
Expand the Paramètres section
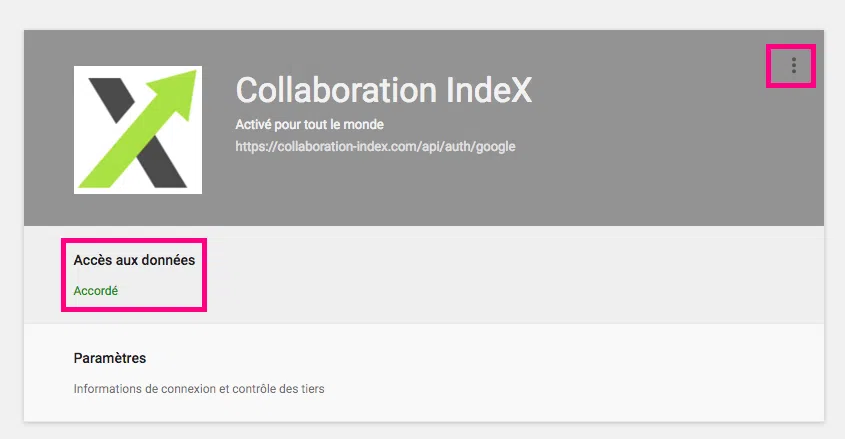pos(424,373)
